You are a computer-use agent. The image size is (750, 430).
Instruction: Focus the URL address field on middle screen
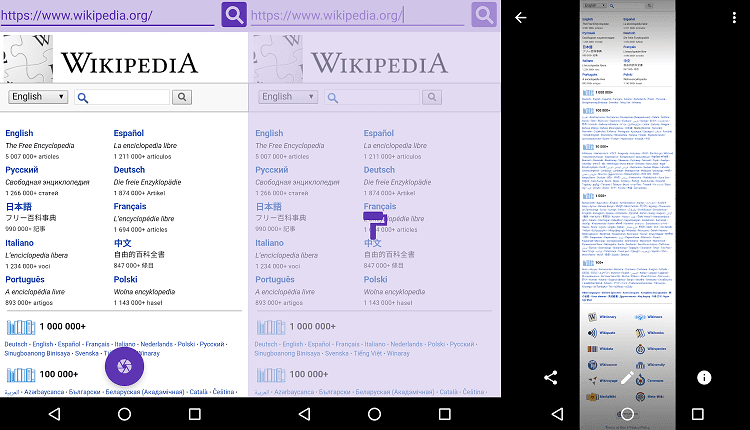(x=357, y=16)
